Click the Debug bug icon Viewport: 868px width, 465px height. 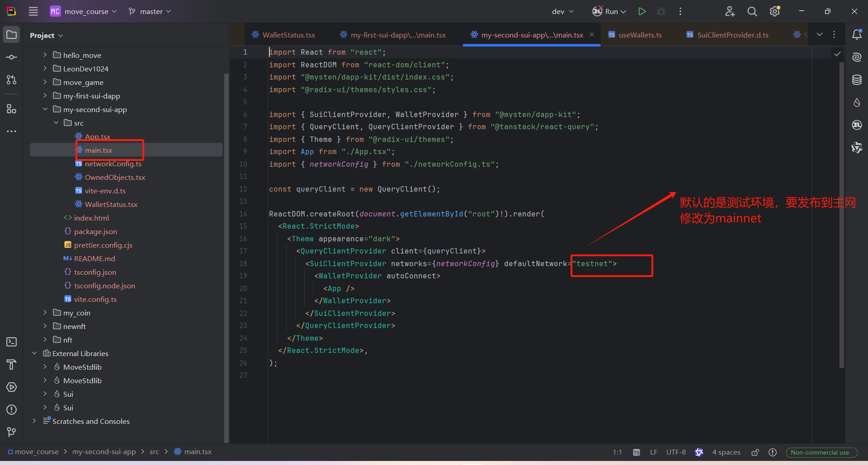pos(661,11)
